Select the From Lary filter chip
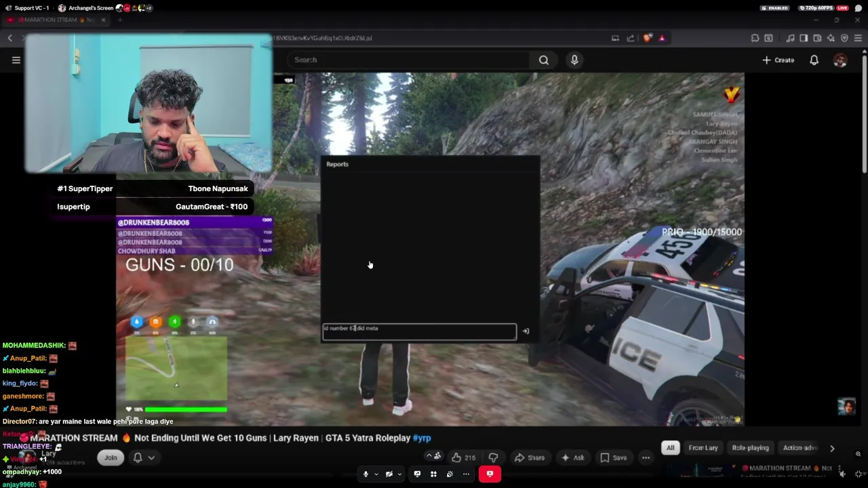 [703, 448]
